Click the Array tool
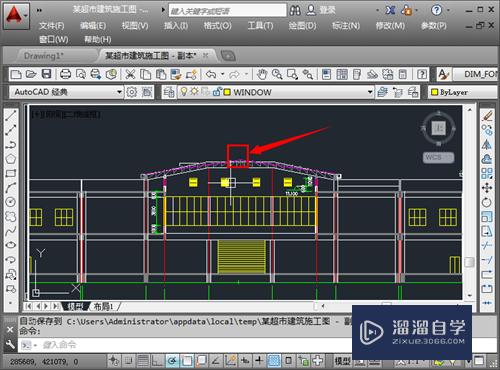Image resolution: width=500 pixels, height=370 pixels. coord(487,173)
